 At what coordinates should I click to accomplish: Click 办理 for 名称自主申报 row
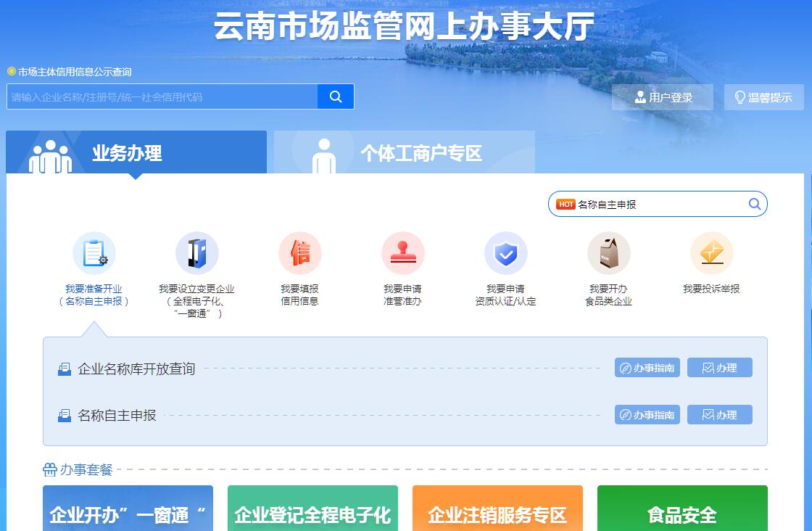click(720, 414)
